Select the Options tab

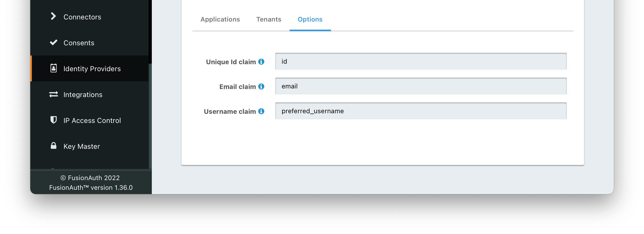pos(310,19)
